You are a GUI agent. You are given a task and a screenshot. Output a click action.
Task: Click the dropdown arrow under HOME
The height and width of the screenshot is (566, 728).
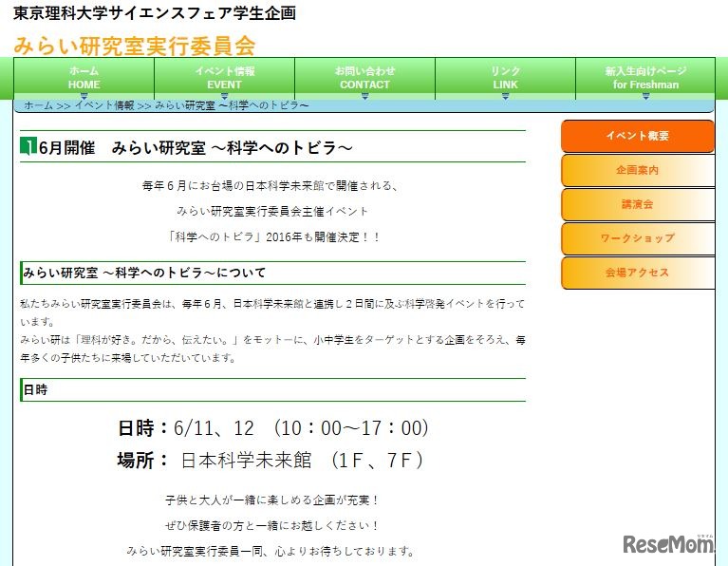pyautogui.click(x=84, y=96)
